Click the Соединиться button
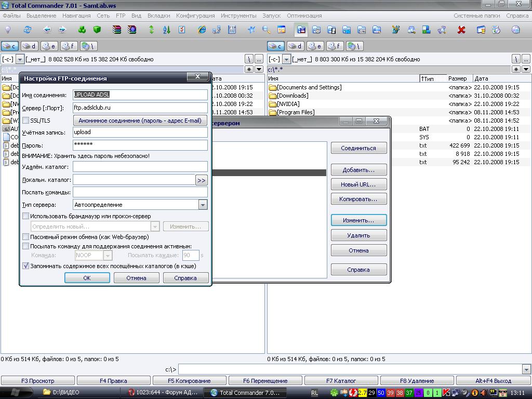The width and height of the screenshot is (532, 399). pyautogui.click(x=358, y=148)
